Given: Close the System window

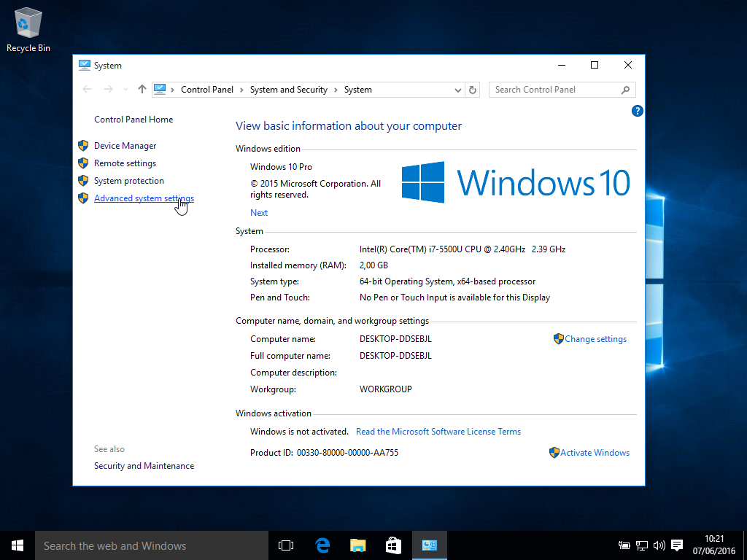Looking at the screenshot, I should pos(628,65).
